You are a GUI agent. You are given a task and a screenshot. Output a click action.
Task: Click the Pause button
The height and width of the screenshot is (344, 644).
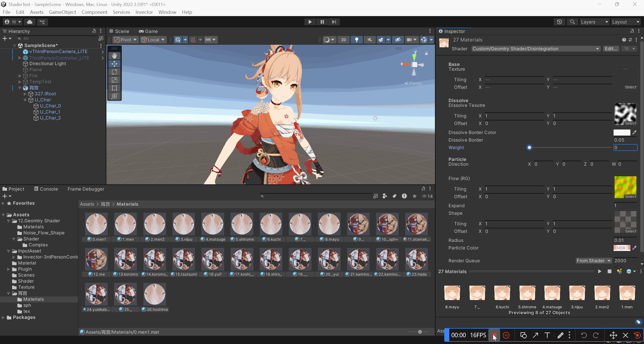(x=322, y=22)
